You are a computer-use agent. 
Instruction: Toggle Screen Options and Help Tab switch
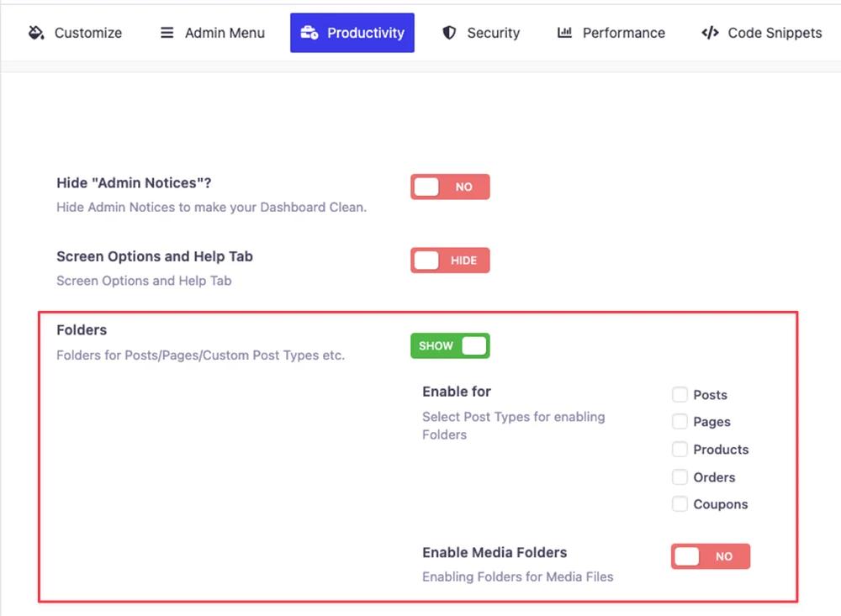point(450,260)
